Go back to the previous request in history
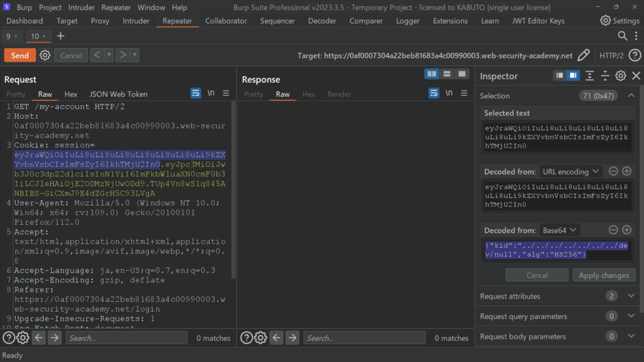This screenshot has width=644, height=362. click(x=97, y=55)
